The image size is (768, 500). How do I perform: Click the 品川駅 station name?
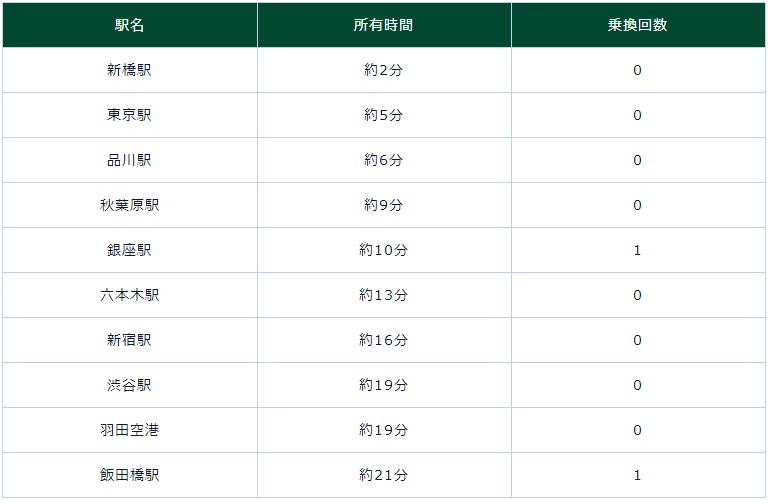(130, 160)
